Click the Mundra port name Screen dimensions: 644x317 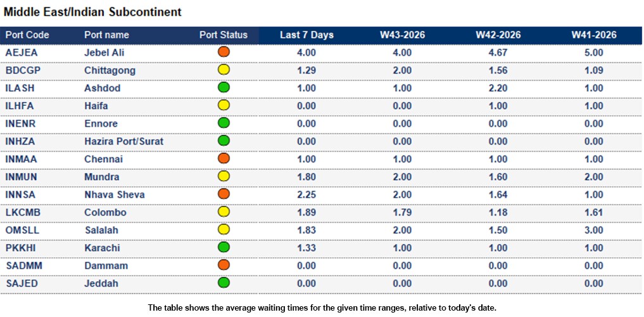point(102,178)
